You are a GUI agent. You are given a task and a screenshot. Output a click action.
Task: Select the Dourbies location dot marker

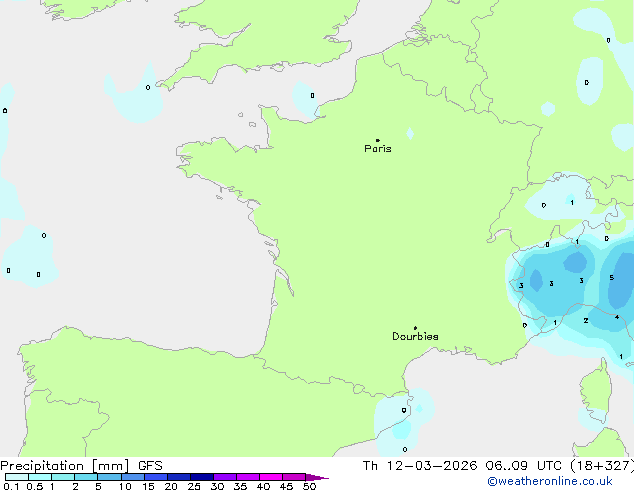[x=415, y=328]
